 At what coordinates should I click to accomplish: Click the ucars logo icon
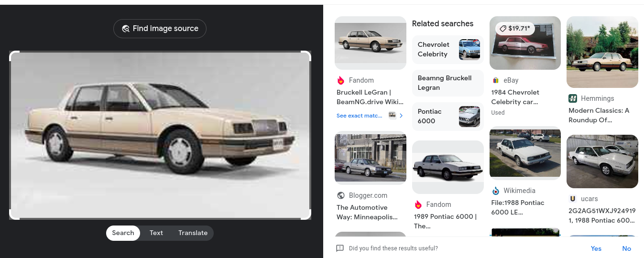pos(573,199)
